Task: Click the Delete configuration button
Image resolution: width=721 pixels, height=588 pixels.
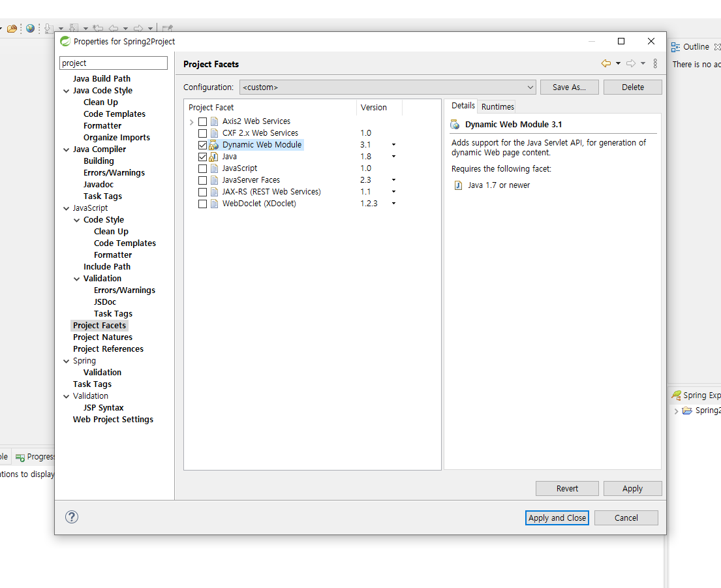Action: pyautogui.click(x=633, y=87)
